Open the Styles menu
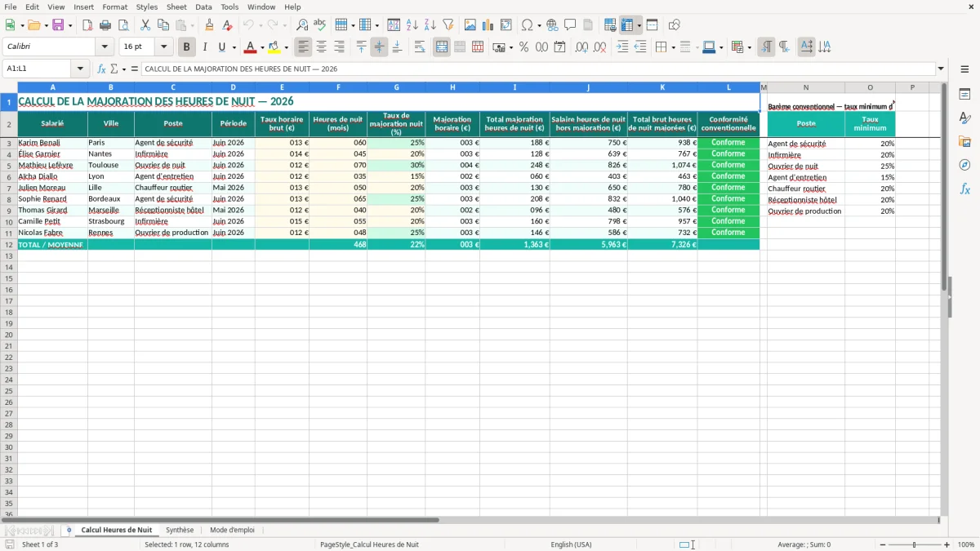980x551 pixels. pyautogui.click(x=147, y=7)
